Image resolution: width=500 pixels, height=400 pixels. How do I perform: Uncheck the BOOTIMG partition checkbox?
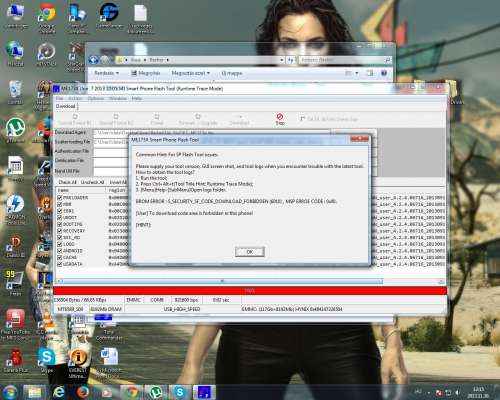60,224
